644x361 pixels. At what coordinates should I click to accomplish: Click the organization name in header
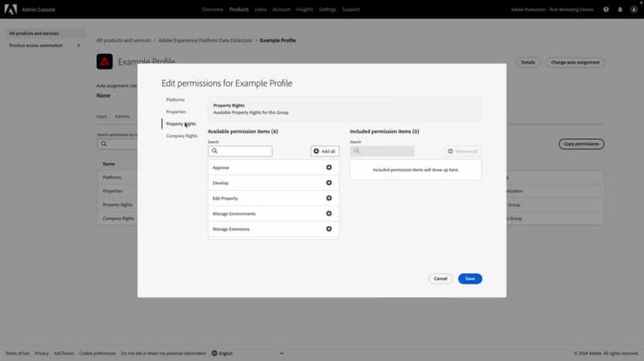[552, 9]
